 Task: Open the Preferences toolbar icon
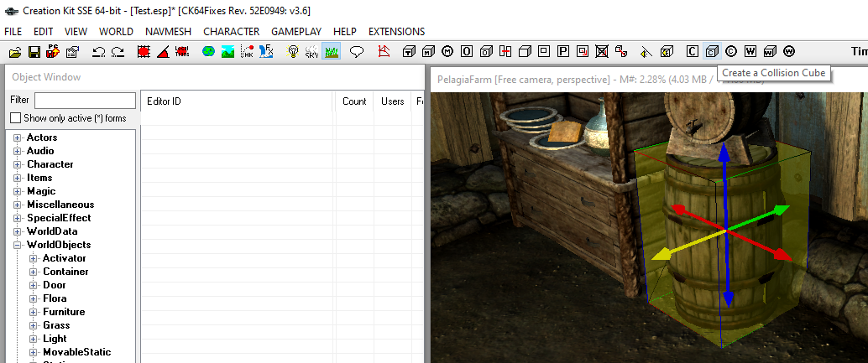click(x=72, y=52)
